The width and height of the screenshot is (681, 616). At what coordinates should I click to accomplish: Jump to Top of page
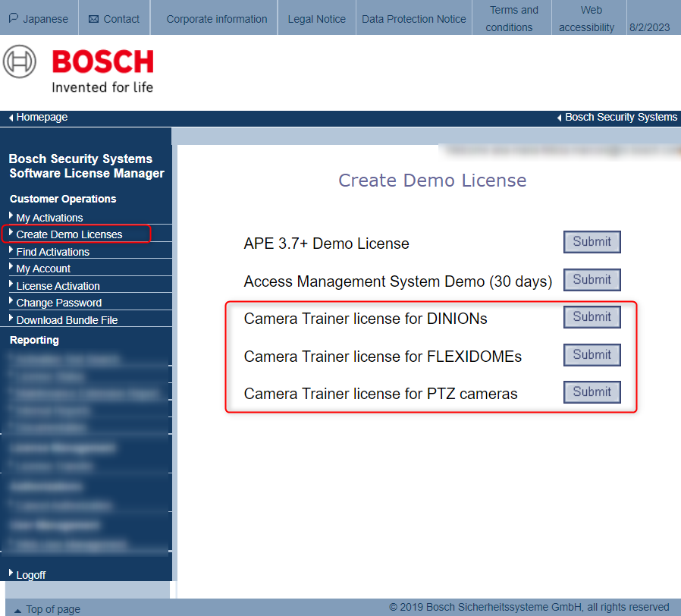pyautogui.click(x=52, y=609)
